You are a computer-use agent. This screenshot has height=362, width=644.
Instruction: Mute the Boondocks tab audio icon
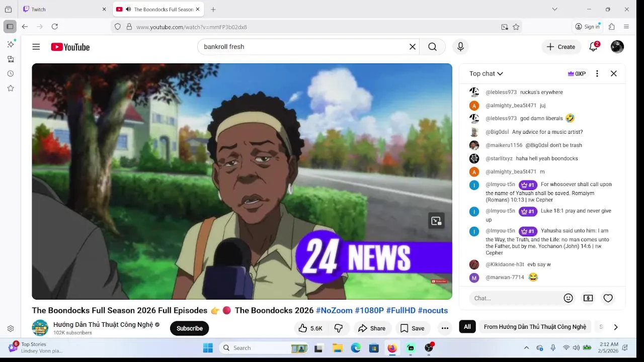(x=128, y=9)
